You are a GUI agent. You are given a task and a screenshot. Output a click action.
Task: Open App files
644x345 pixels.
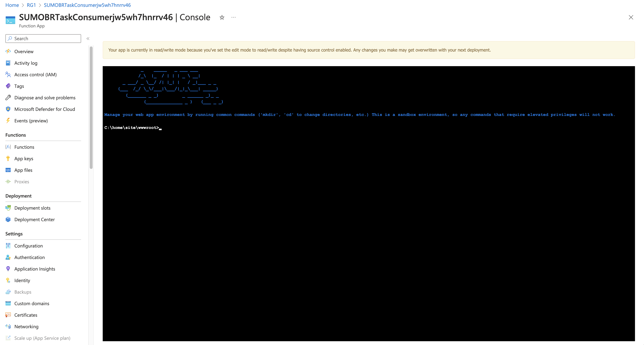tap(23, 170)
